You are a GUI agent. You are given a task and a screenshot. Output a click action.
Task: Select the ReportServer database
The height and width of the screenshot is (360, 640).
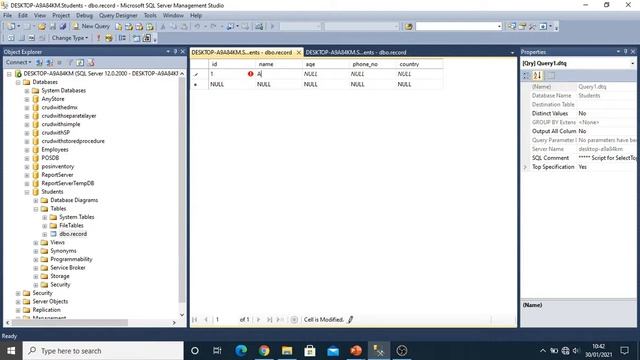coord(57,175)
